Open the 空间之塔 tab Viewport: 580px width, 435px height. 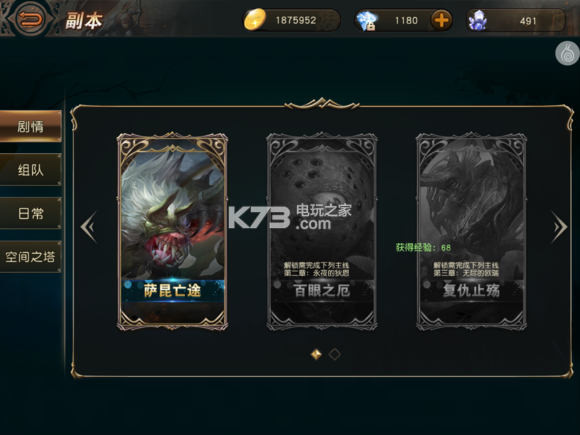30,256
